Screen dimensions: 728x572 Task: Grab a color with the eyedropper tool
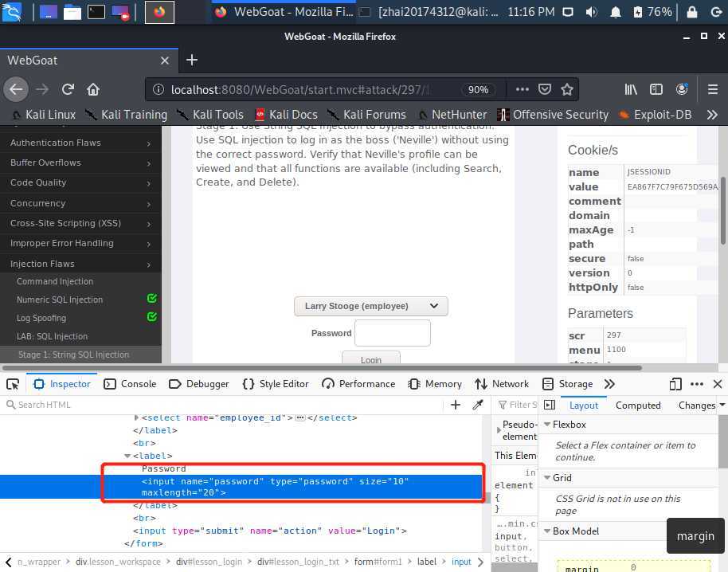pos(478,405)
